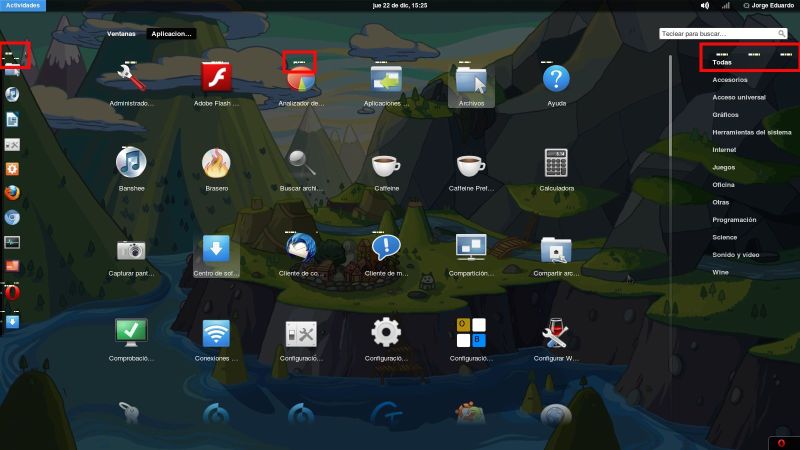Open the Archivos folder icon
800x450 pixels.
[x=471, y=80]
